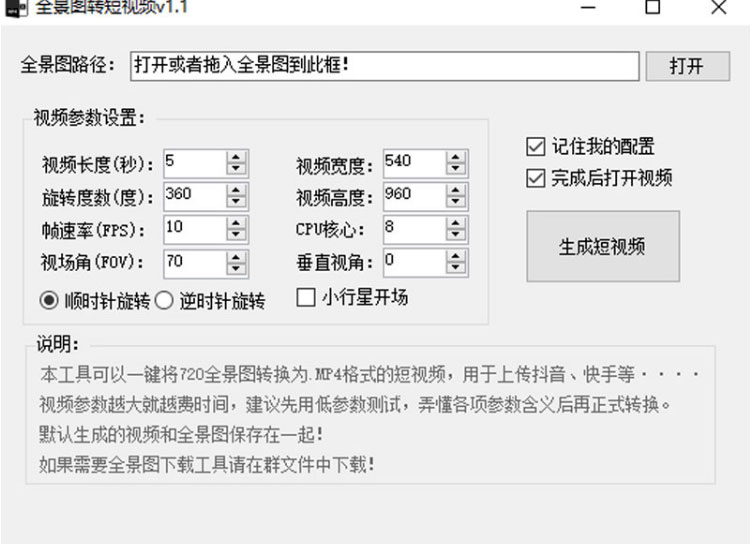Close the 全景图转短视频 window
Viewport: 756px width, 544px height.
(x=719, y=7)
